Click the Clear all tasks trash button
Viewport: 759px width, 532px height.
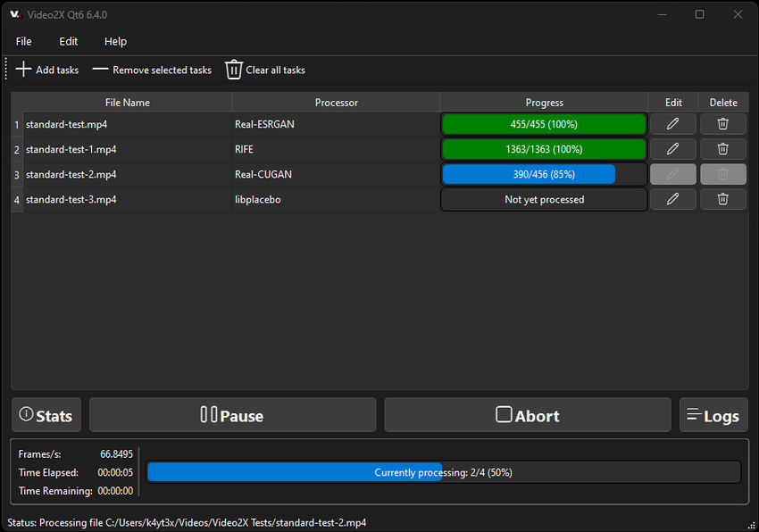265,71
